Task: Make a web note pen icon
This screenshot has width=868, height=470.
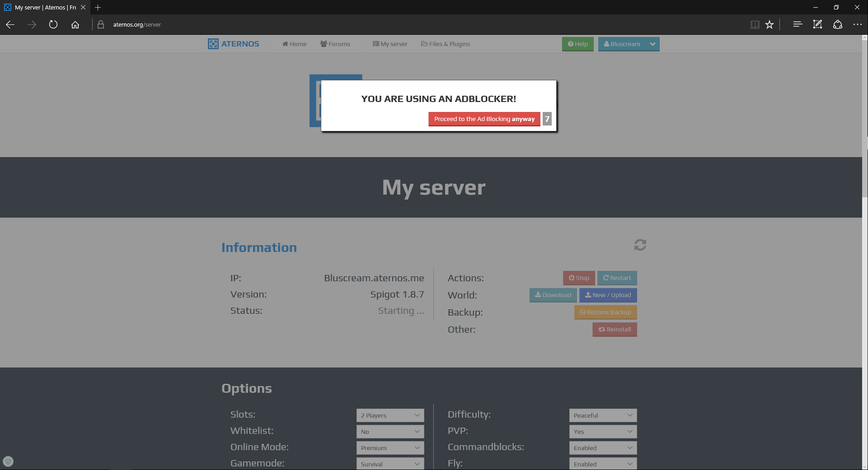Action: 817,24
